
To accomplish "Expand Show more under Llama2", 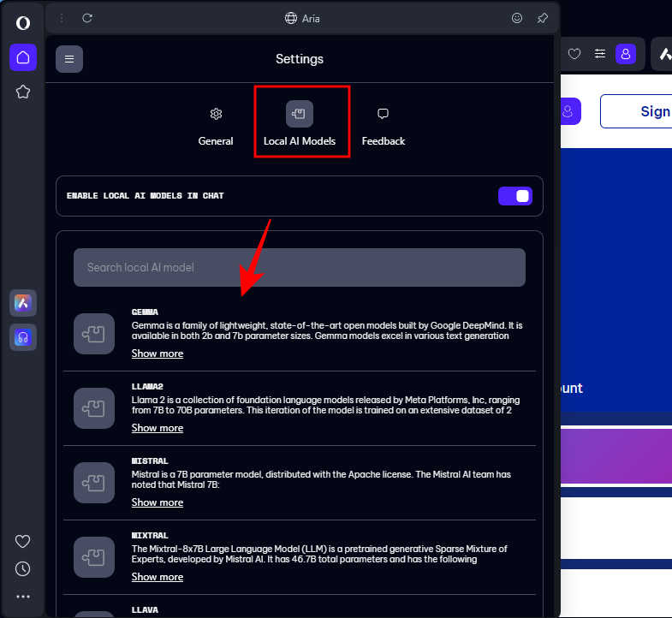I will pyautogui.click(x=158, y=428).
